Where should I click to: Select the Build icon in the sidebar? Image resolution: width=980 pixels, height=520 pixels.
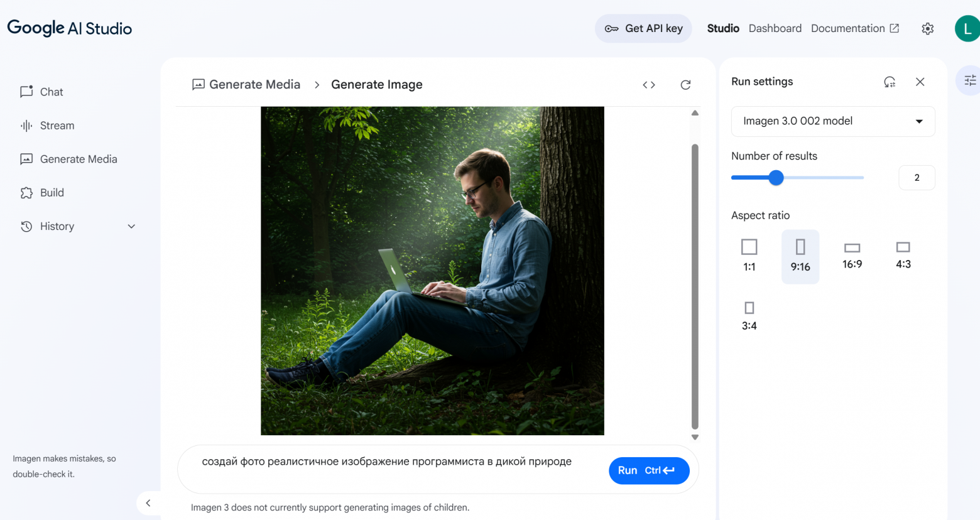coord(25,192)
